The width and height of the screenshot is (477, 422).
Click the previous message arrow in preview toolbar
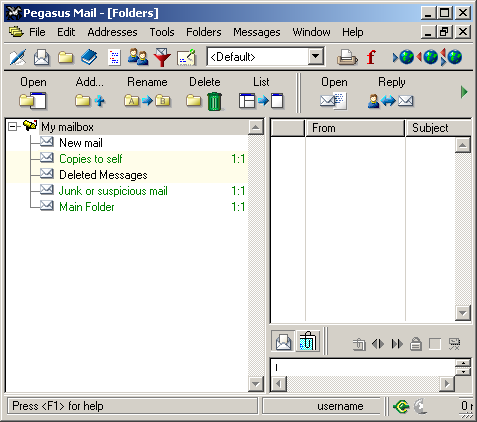point(378,344)
